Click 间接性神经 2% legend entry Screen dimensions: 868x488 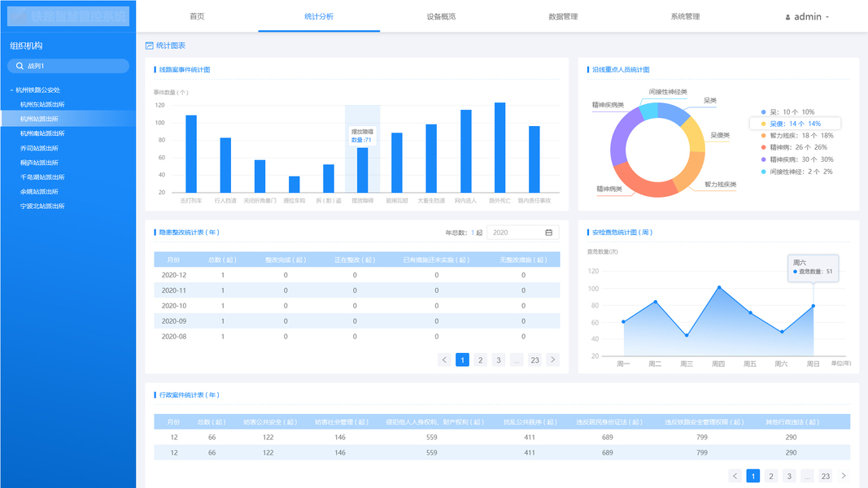(x=796, y=172)
